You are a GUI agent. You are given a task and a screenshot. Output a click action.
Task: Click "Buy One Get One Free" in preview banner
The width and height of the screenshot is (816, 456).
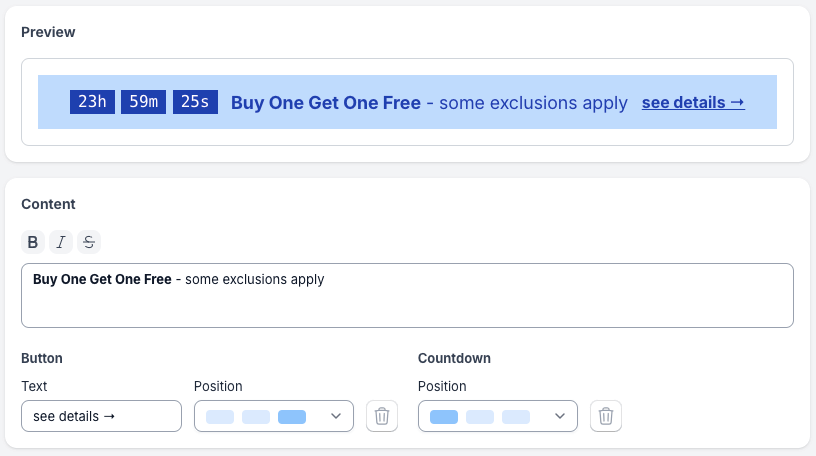tap(326, 102)
